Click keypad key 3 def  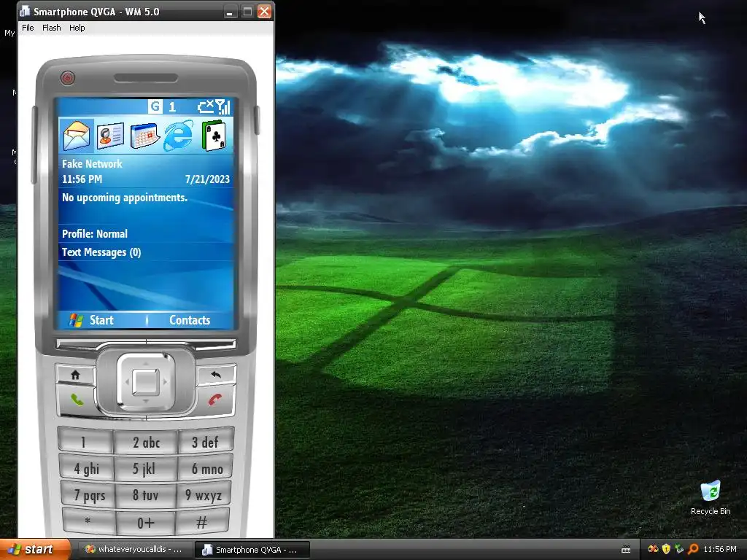point(206,441)
